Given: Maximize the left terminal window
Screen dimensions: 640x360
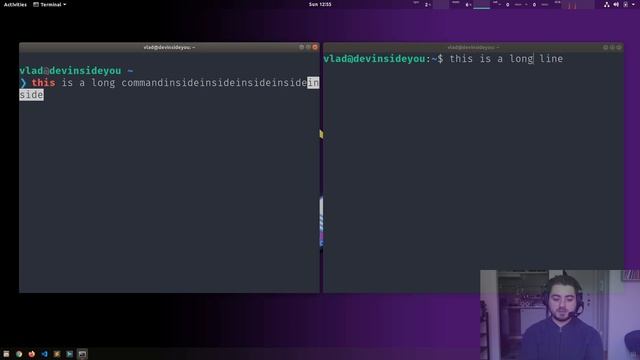Looking at the screenshot, I should 308,47.
